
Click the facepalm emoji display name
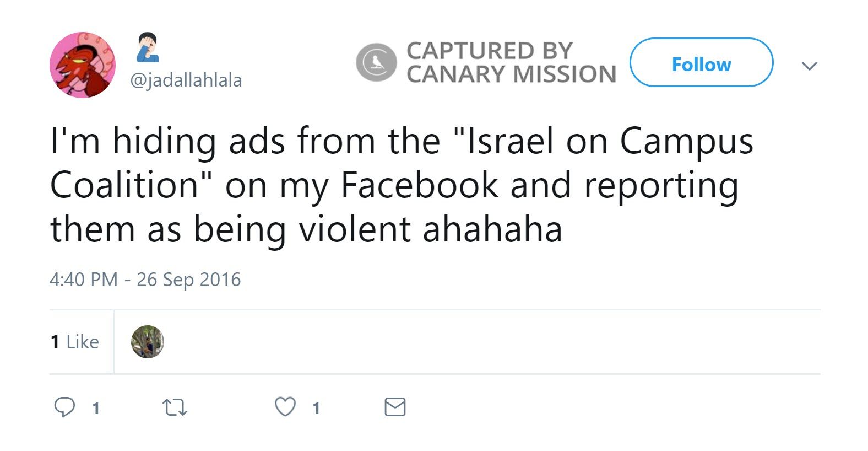coord(148,47)
